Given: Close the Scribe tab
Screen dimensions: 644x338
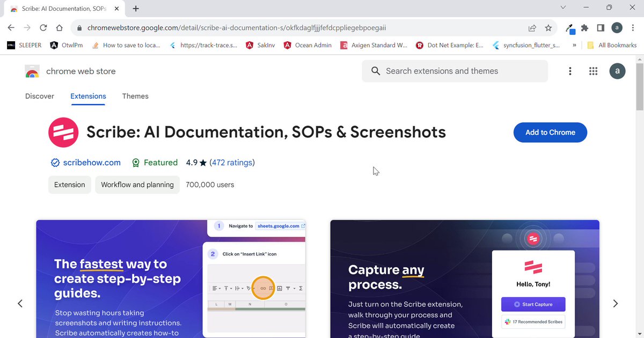Looking at the screenshot, I should pyautogui.click(x=117, y=9).
